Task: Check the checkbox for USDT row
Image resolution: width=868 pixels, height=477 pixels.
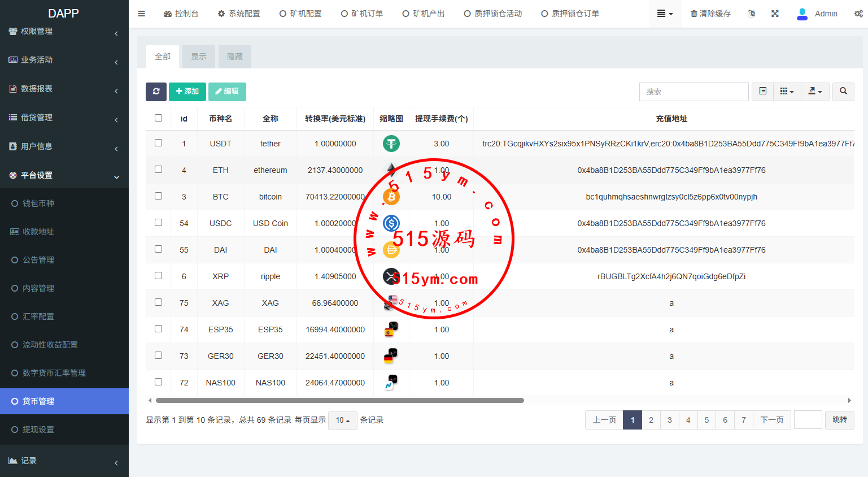Action: (159, 143)
